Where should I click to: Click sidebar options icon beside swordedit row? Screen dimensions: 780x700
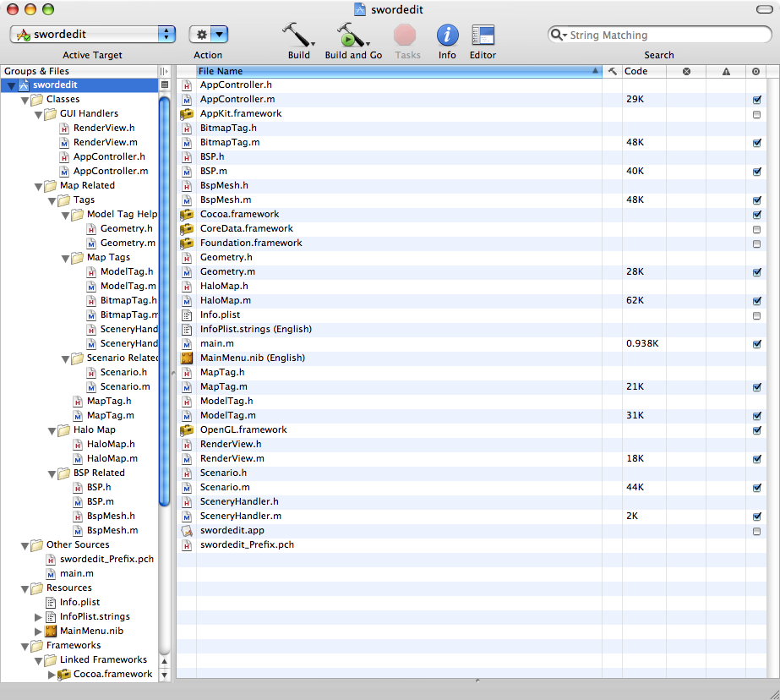[x=165, y=85]
